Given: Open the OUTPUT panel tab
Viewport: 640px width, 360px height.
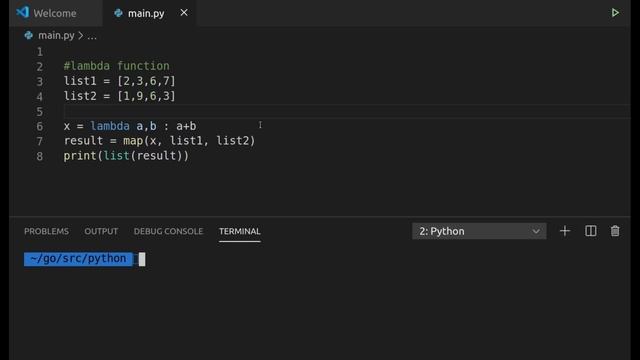Looking at the screenshot, I should pos(101,231).
